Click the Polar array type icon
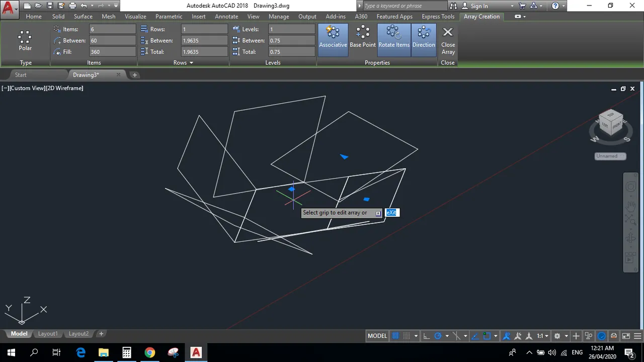The width and height of the screenshot is (644, 362). click(25, 40)
